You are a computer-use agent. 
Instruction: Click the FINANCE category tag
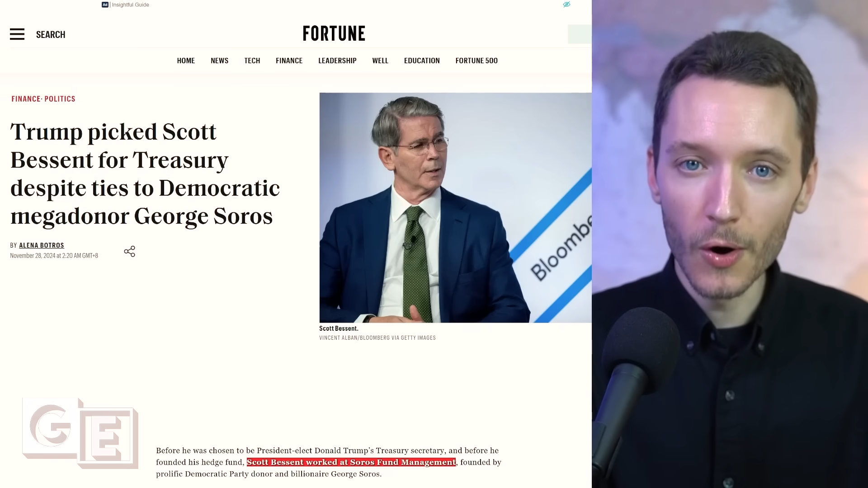coord(26,99)
